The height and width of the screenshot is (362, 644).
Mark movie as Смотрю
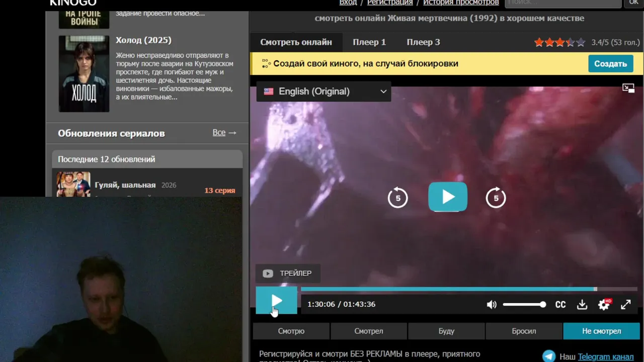tap(291, 331)
